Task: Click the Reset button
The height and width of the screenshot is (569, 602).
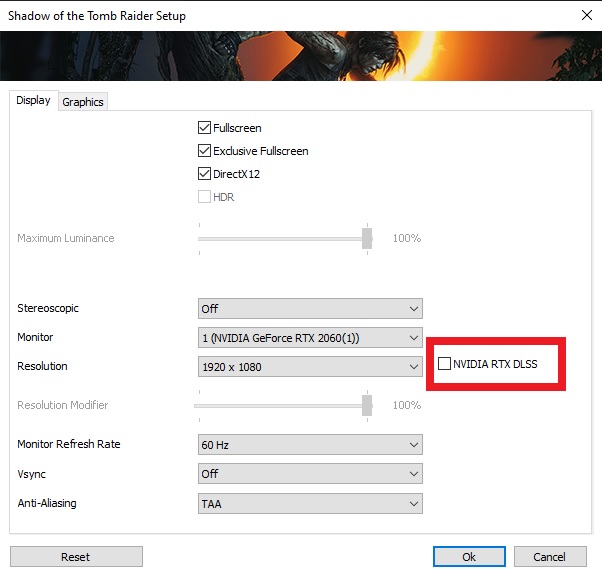Action: click(x=76, y=557)
